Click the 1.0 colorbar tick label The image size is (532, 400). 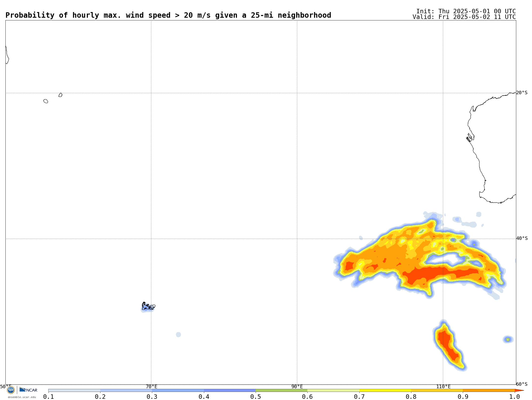click(x=515, y=397)
